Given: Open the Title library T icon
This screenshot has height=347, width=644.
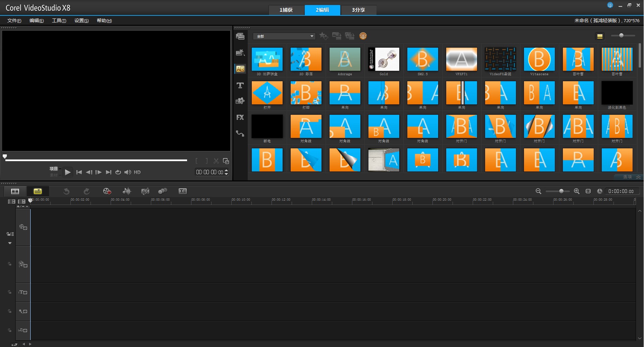Looking at the screenshot, I should (x=240, y=85).
